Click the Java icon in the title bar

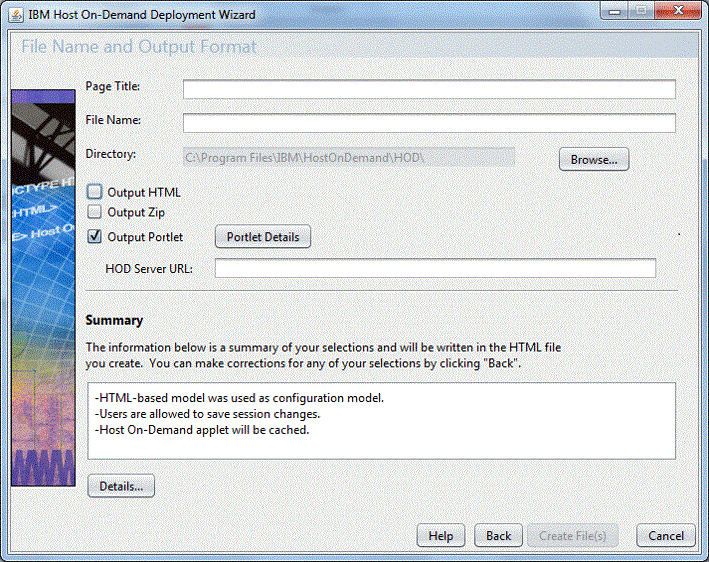pos(16,15)
